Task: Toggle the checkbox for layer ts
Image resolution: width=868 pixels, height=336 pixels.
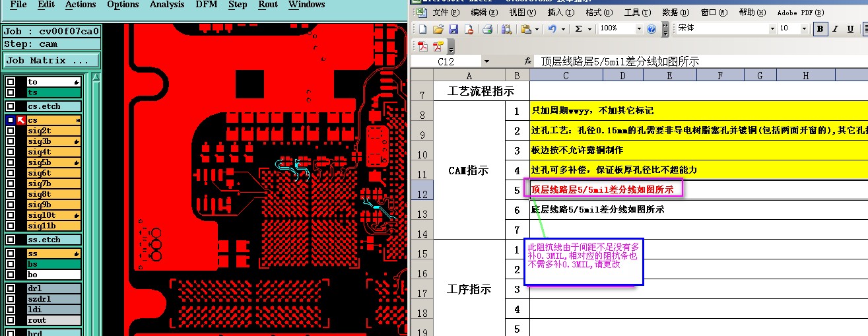Action: coord(11,92)
